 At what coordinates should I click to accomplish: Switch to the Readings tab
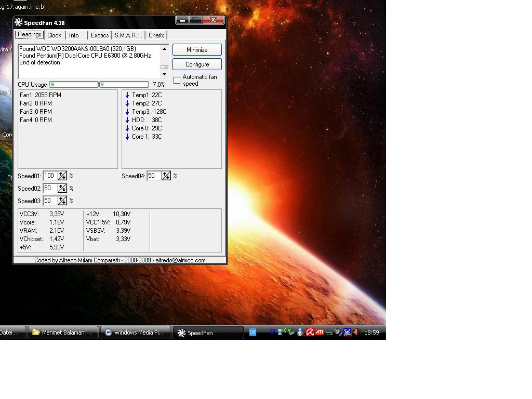point(30,35)
